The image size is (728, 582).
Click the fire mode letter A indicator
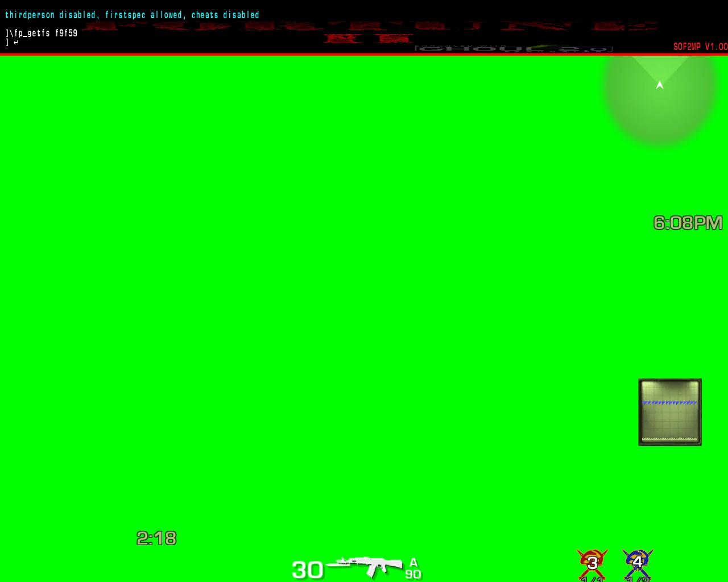pyautogui.click(x=413, y=563)
